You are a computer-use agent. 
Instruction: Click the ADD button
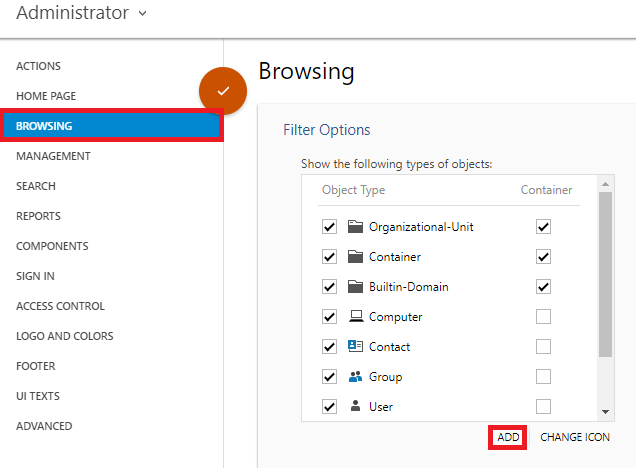[508, 437]
